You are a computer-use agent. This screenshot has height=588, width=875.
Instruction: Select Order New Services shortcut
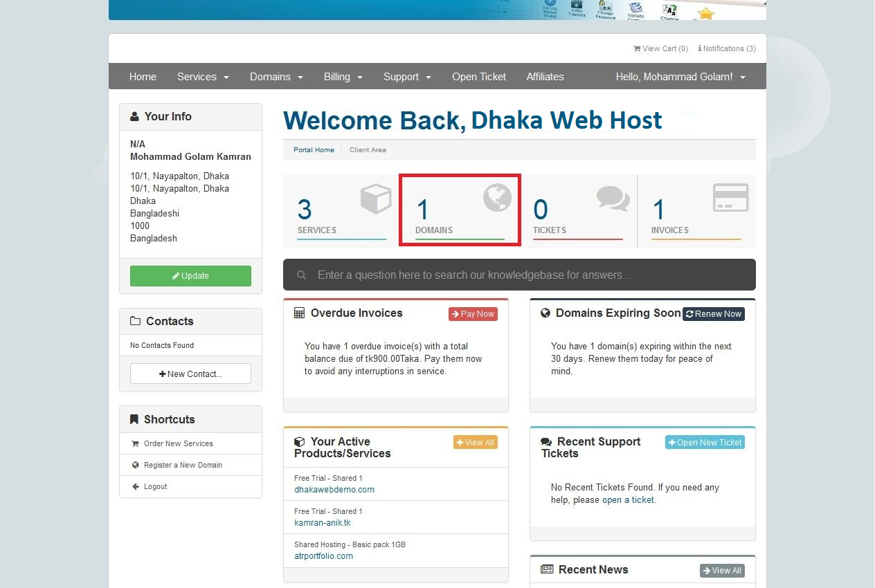tap(179, 443)
